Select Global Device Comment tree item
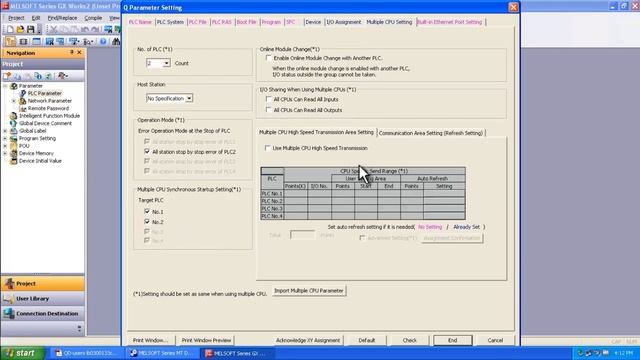The image size is (640, 360). [45, 123]
